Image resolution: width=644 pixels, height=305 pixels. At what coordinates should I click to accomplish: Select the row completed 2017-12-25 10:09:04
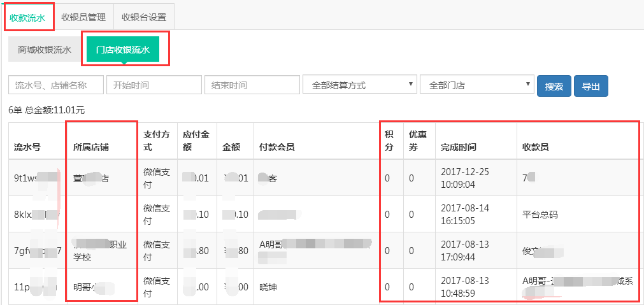tap(466, 178)
